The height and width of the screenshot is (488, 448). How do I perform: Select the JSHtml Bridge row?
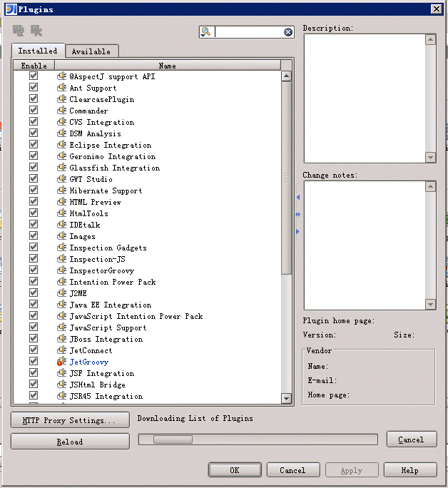click(x=147, y=385)
